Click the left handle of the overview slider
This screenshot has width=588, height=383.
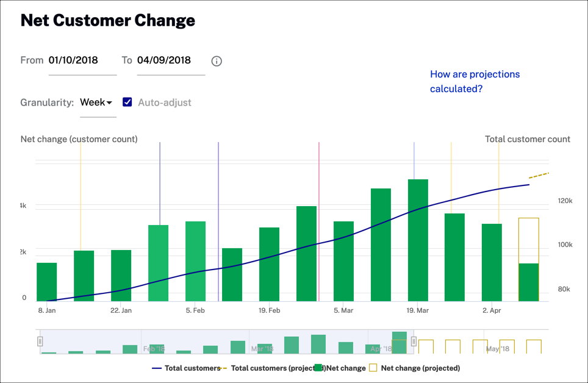click(x=40, y=342)
